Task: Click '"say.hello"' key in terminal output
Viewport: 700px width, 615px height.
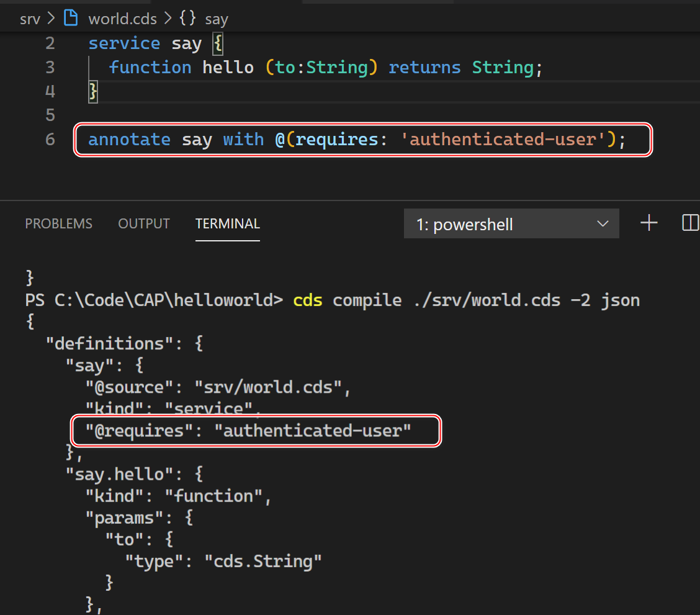Action: [x=120, y=474]
